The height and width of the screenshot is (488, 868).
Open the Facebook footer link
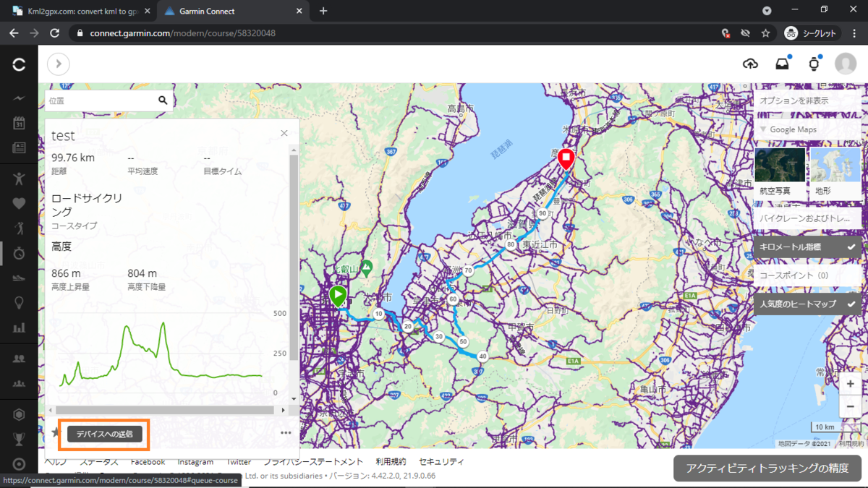click(x=148, y=461)
